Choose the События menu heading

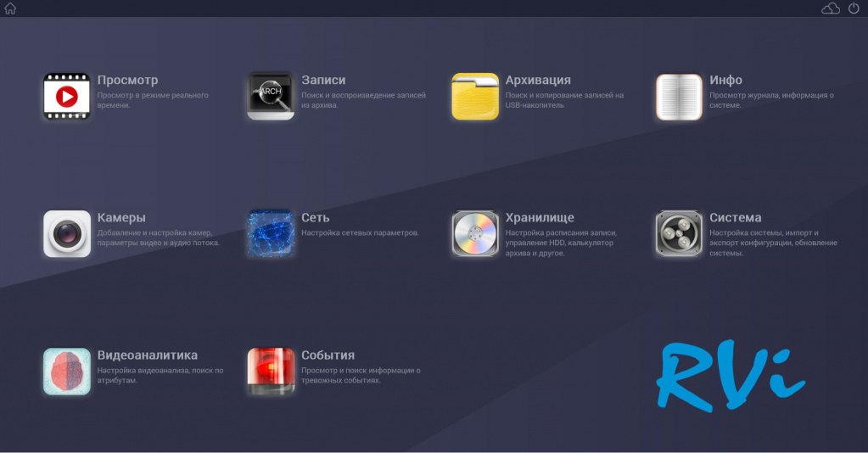pos(328,355)
